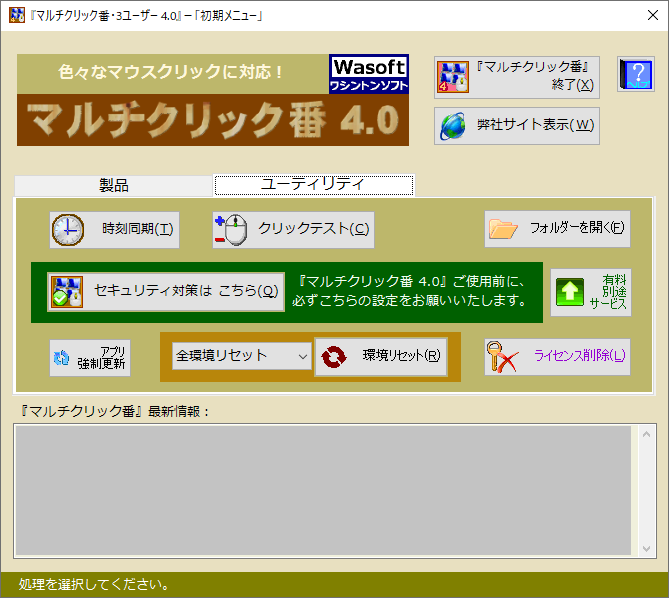Click the 時刻同期 clock icon
The width and height of the screenshot is (669, 598).
click(68, 229)
